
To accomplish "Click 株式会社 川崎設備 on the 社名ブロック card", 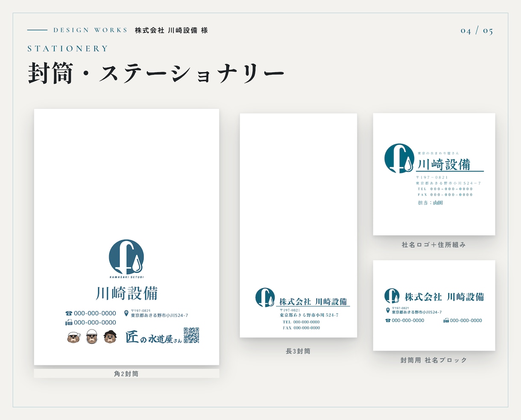I will coord(445,297).
